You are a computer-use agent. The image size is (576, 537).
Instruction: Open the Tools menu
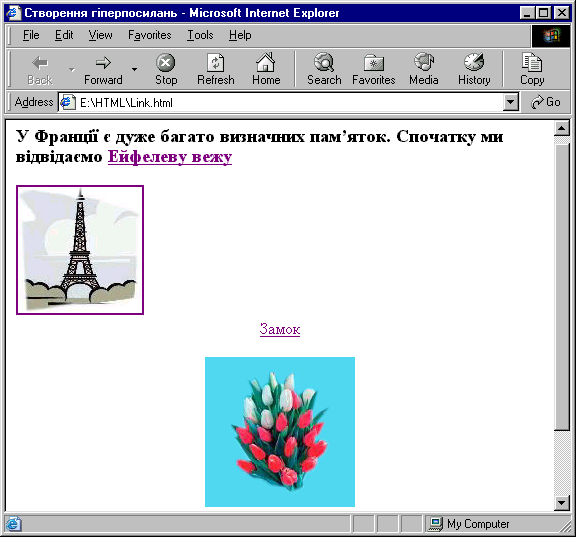200,35
